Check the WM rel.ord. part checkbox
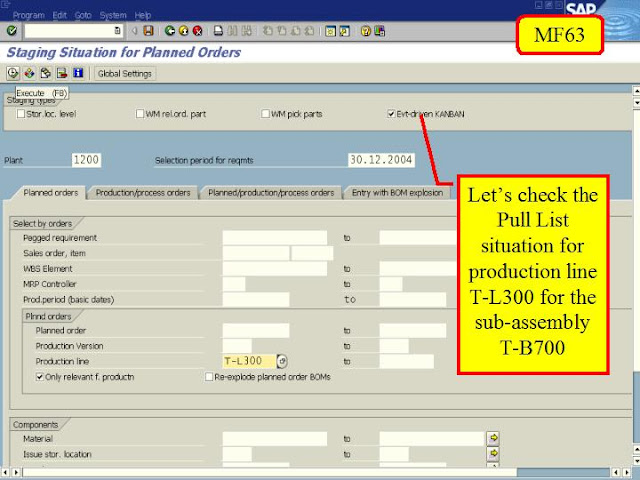640x480 pixels. [x=140, y=113]
